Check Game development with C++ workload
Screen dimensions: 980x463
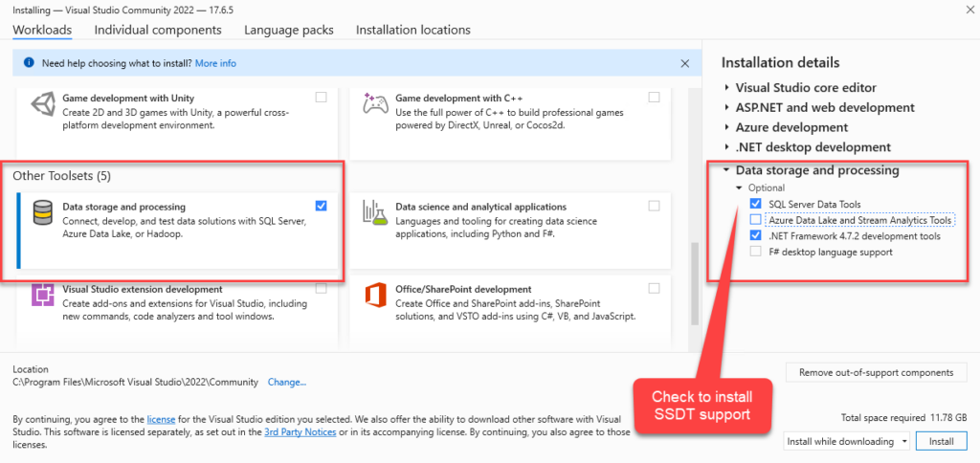pos(654,98)
